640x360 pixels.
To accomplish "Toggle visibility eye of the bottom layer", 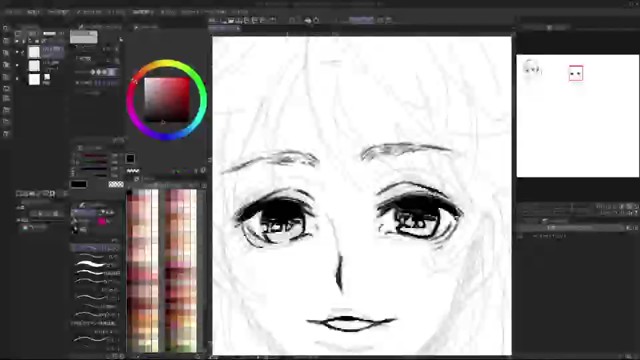I will (17, 79).
